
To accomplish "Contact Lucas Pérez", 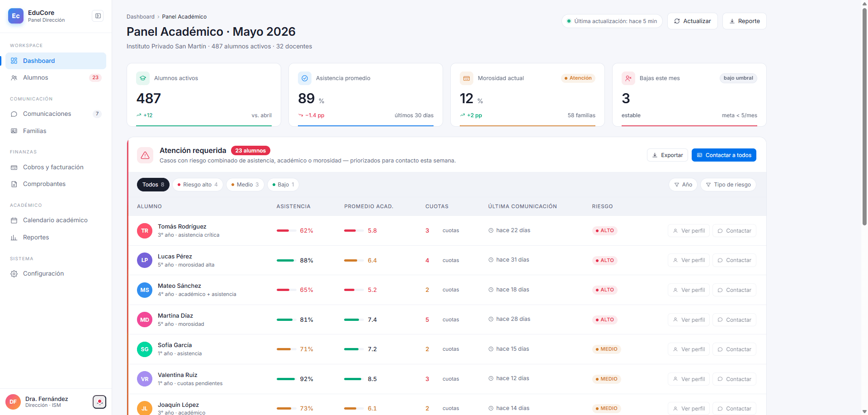I will click(735, 260).
